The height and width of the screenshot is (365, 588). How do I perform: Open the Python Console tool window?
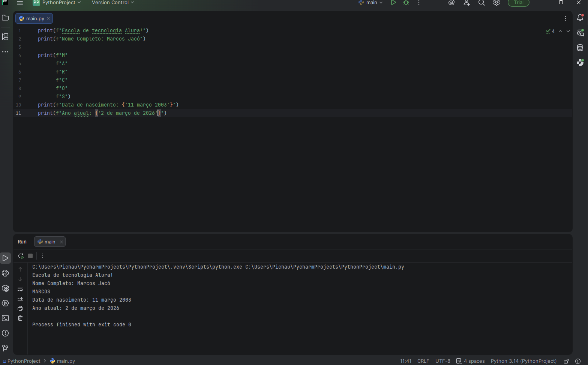pos(5,273)
